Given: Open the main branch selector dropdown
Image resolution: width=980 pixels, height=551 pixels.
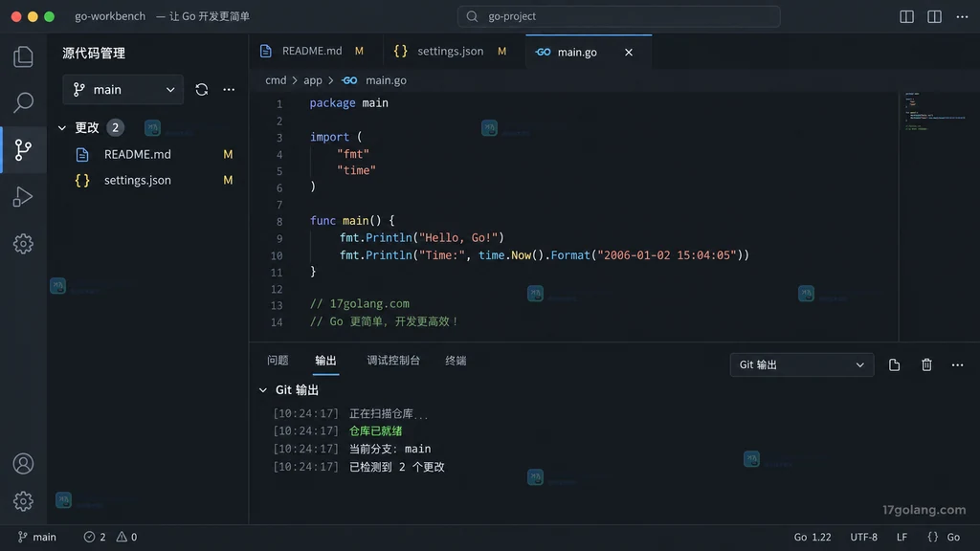Looking at the screenshot, I should 123,89.
